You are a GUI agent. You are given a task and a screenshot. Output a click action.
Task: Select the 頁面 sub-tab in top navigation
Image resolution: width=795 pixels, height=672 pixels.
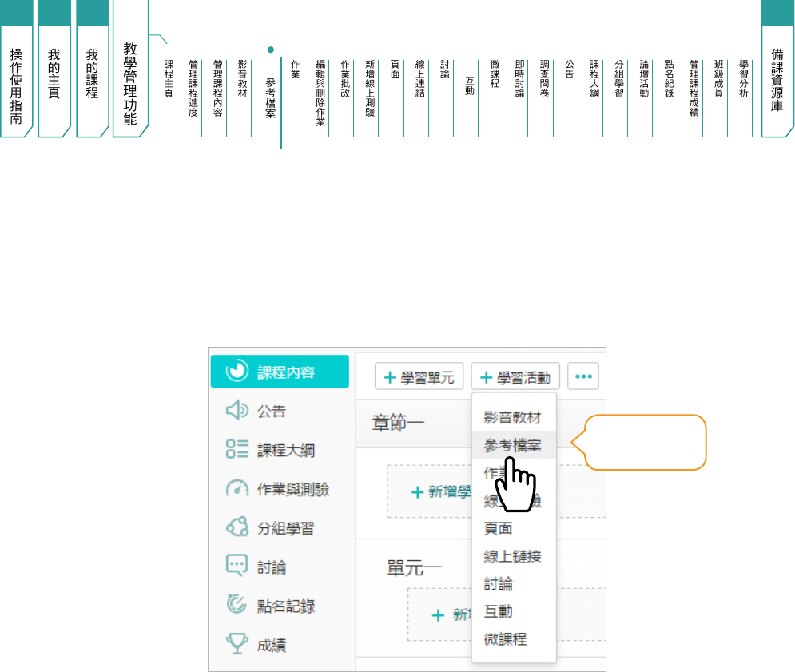pos(396,98)
